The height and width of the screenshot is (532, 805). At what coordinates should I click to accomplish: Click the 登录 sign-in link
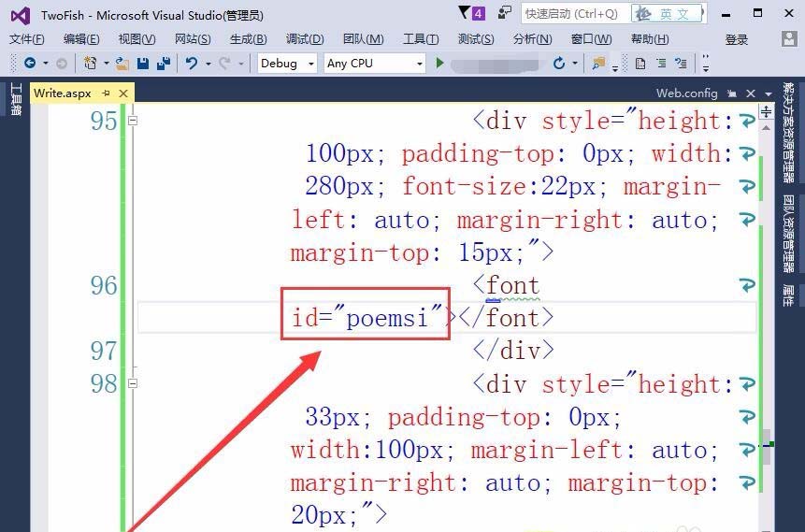(736, 39)
